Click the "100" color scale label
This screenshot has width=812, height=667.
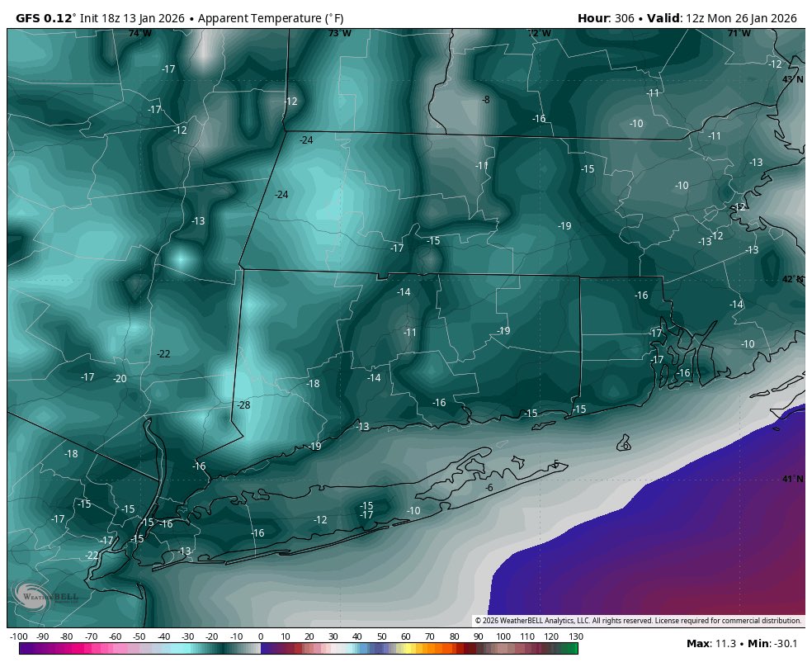click(x=503, y=636)
